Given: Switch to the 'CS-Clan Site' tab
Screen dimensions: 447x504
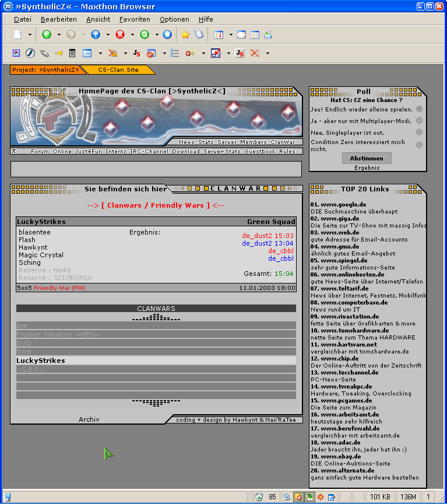Looking at the screenshot, I should [118, 70].
